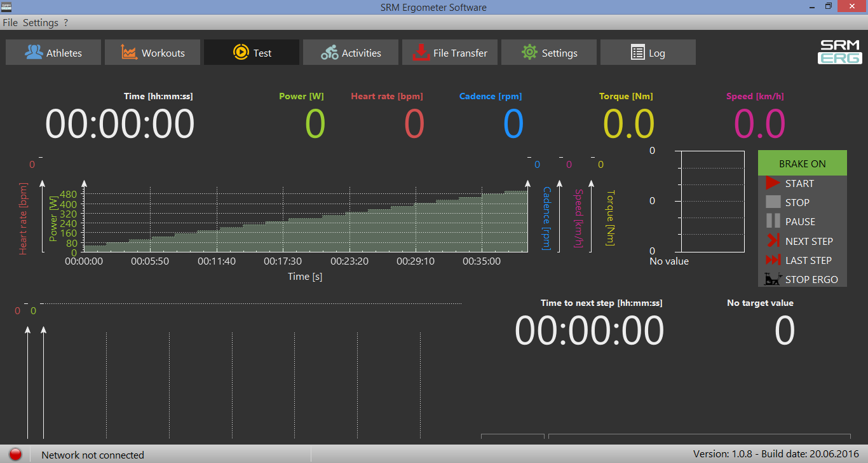Click the LAST STEP double-arrow icon
The width and height of the screenshot is (868, 463).
[773, 260]
